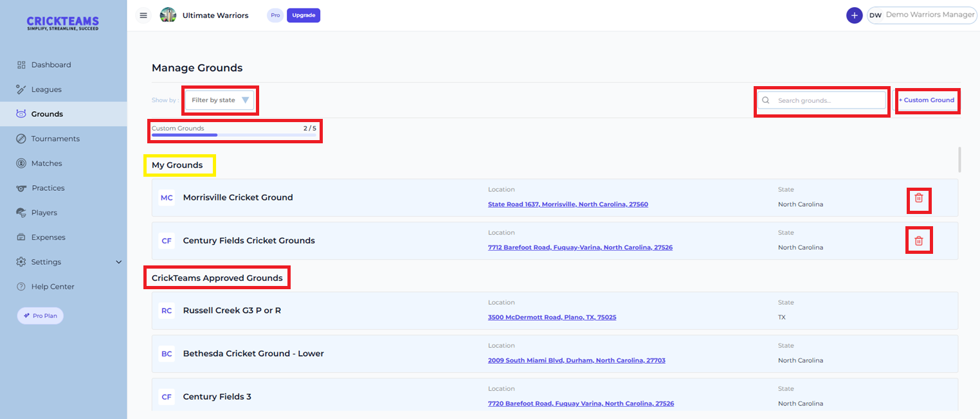Image resolution: width=980 pixels, height=419 pixels.
Task: Click the My Grounds section heading
Action: click(x=177, y=165)
